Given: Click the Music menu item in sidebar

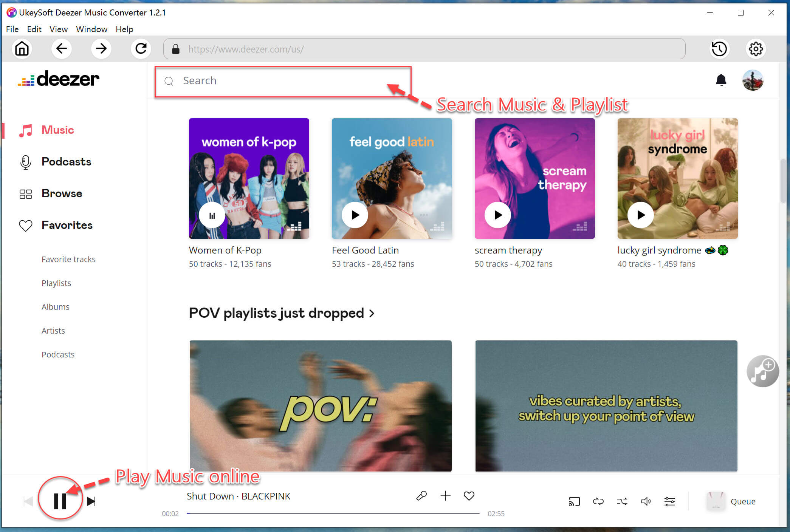Looking at the screenshot, I should point(57,130).
